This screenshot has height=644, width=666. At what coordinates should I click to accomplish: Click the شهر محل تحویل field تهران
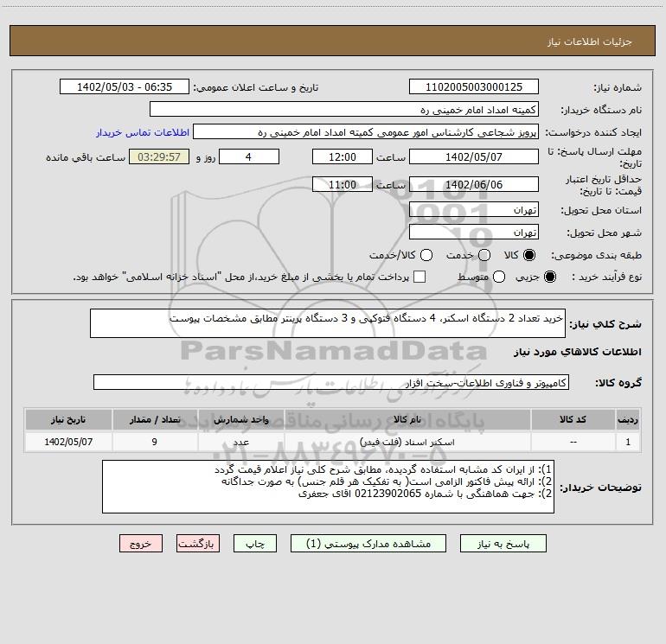[x=474, y=233]
